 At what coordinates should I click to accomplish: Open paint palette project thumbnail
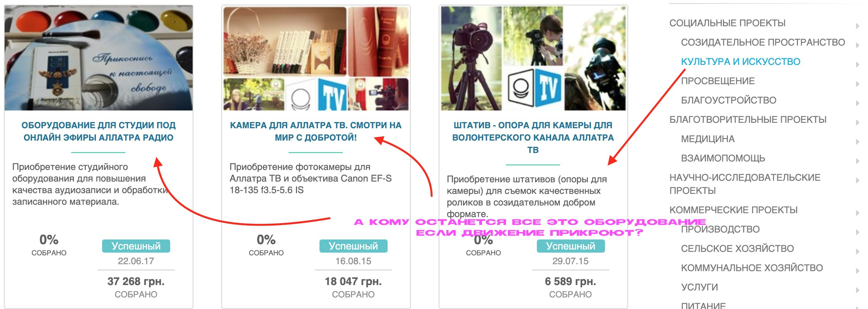[x=99, y=58]
